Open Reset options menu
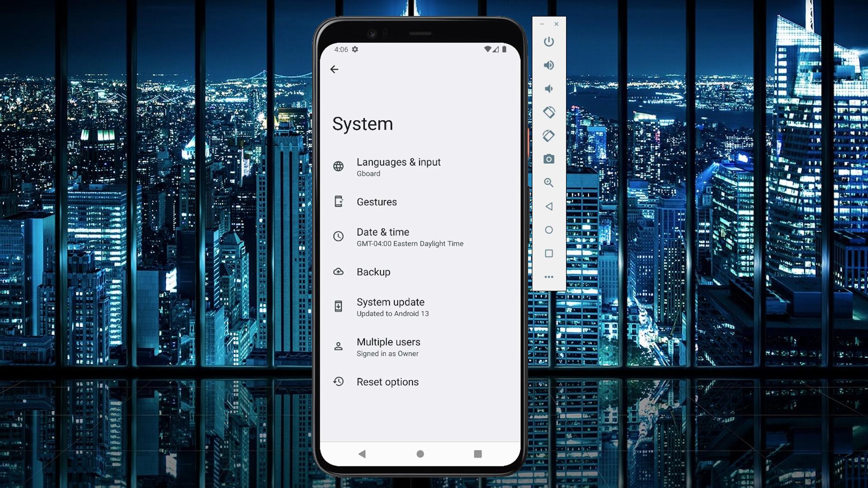The image size is (868, 488). [387, 381]
